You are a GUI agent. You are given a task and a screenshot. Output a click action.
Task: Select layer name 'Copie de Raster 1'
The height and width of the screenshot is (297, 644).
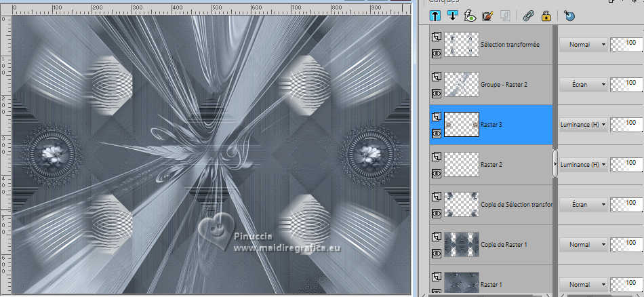504,244
